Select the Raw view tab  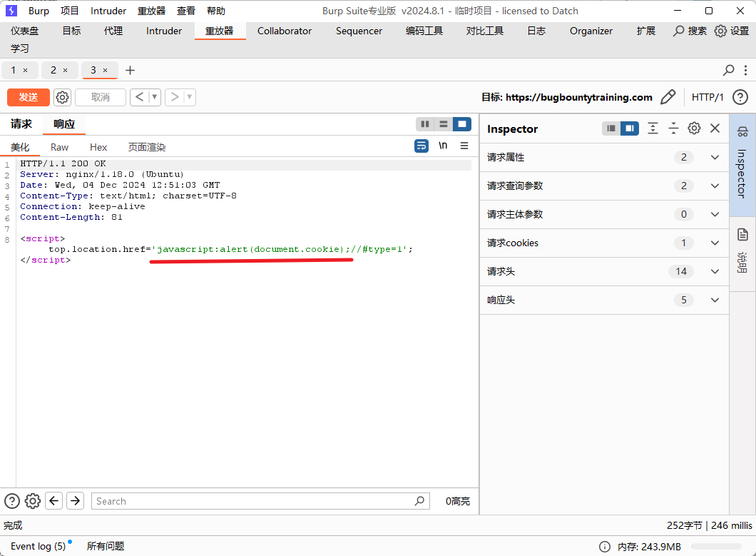59,147
